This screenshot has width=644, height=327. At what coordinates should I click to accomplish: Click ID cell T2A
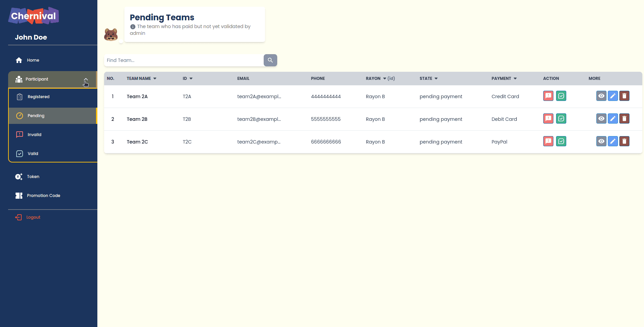click(187, 96)
